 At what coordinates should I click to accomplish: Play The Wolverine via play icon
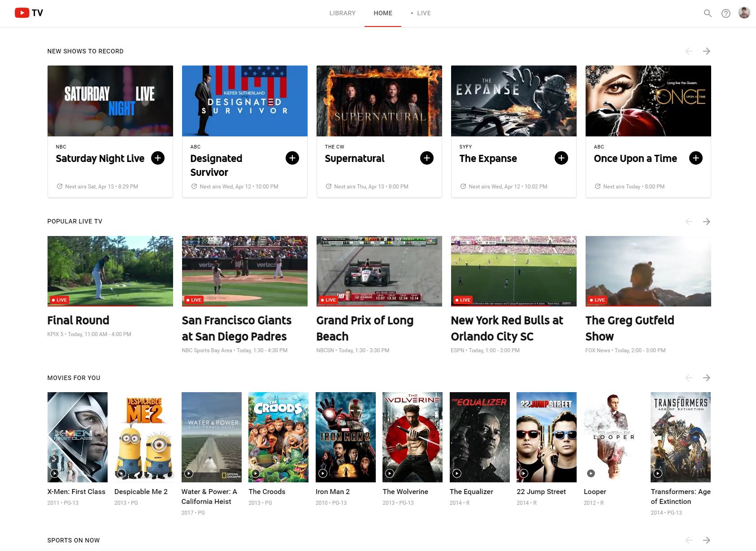click(x=390, y=473)
